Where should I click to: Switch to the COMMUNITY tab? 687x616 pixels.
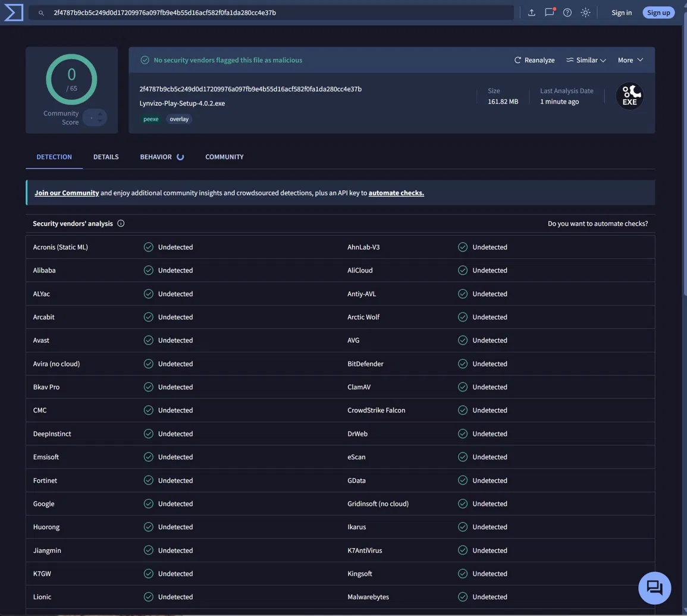click(x=224, y=157)
